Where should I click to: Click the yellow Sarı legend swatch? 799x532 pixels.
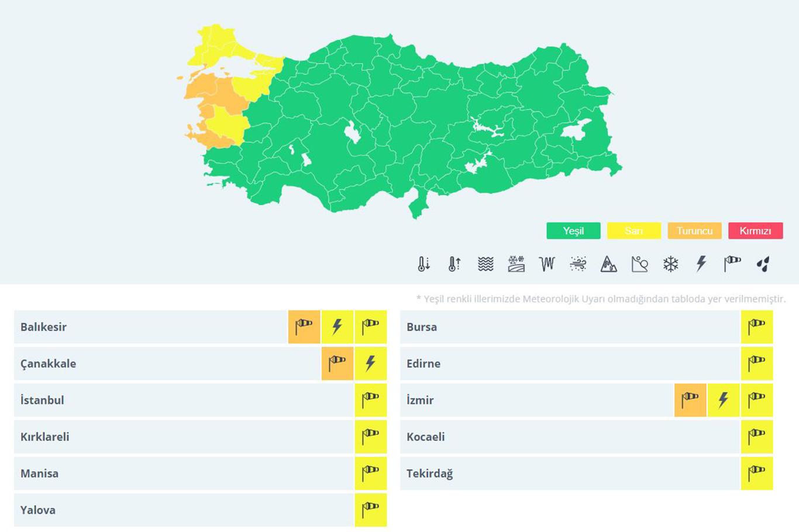634,231
